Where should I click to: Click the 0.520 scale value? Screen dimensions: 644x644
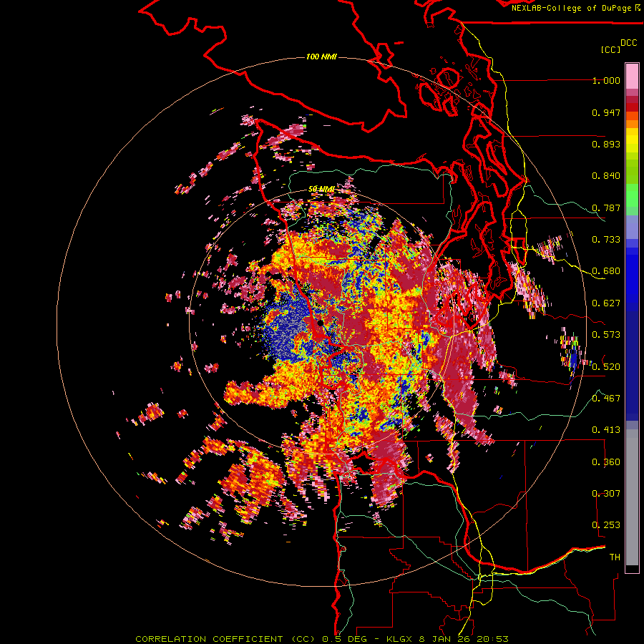[x=606, y=367]
